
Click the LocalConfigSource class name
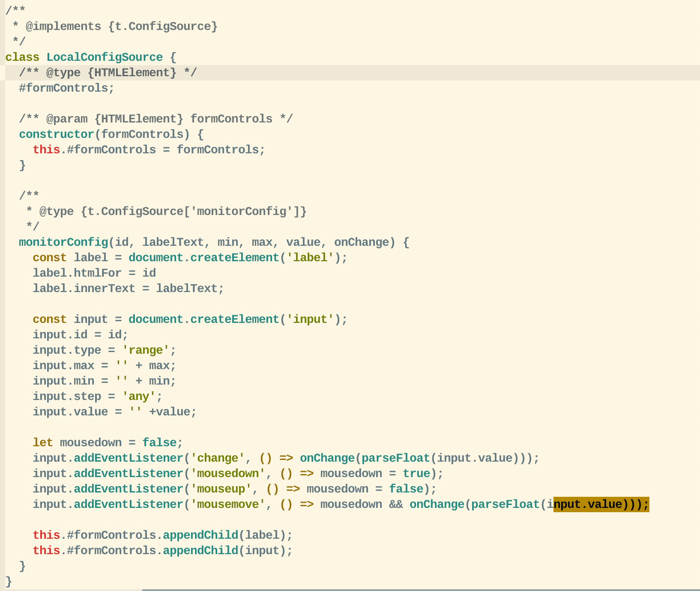104,57
